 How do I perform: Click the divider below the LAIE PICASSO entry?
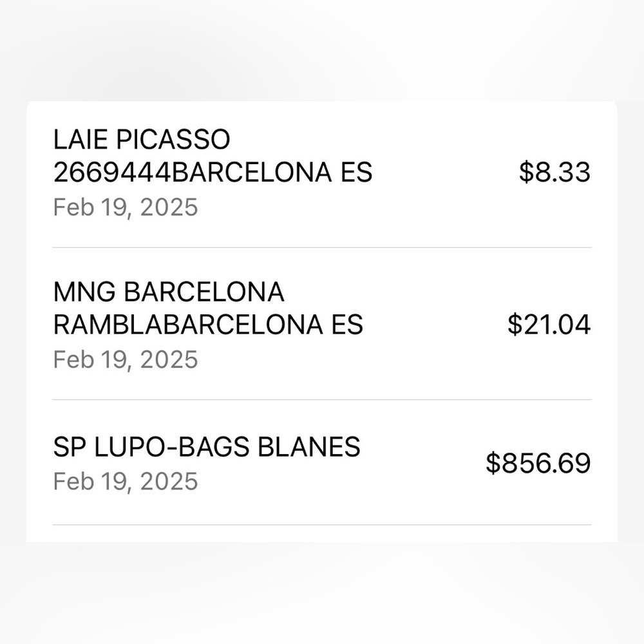[x=322, y=248]
